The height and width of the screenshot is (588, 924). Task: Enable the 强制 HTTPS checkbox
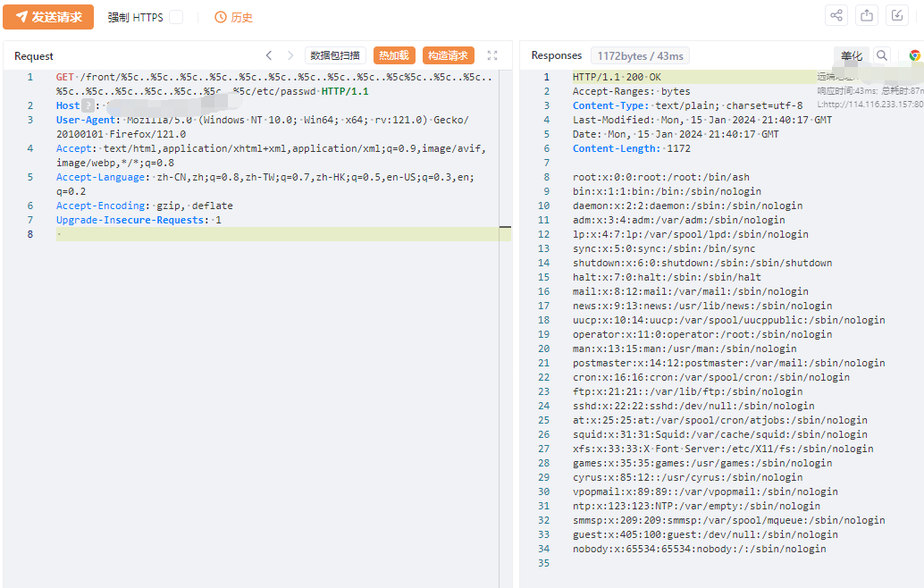tap(176, 17)
